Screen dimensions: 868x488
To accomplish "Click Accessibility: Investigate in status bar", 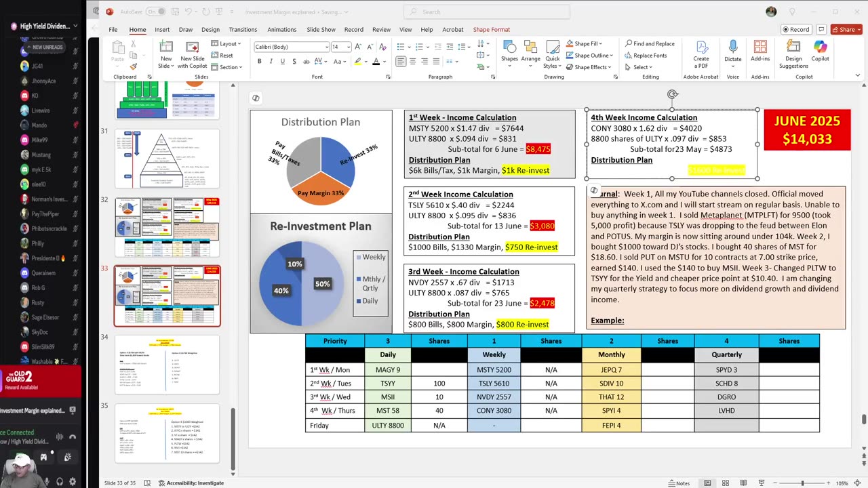I will [x=191, y=483].
